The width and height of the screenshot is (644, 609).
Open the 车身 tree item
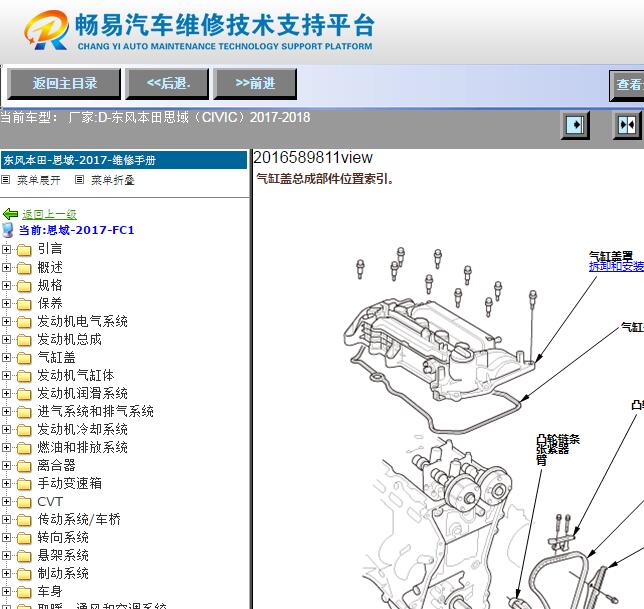pos(50,592)
